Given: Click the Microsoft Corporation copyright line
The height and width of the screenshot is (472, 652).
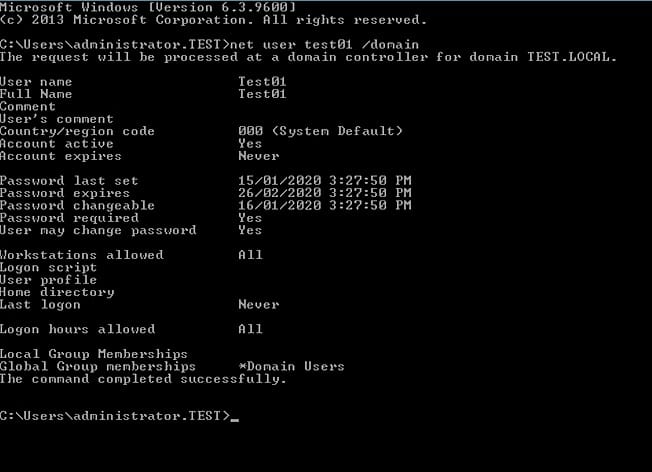Looking at the screenshot, I should 212,19.
